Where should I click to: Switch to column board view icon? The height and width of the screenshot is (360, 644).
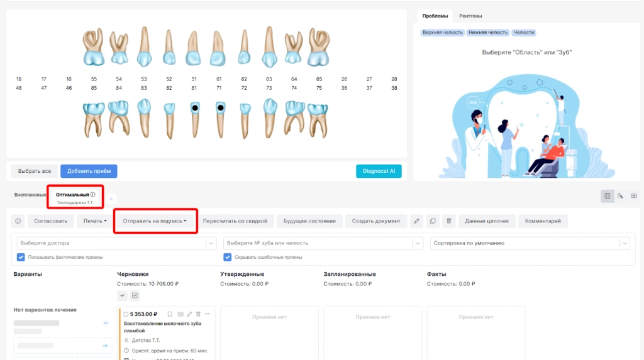(607, 196)
